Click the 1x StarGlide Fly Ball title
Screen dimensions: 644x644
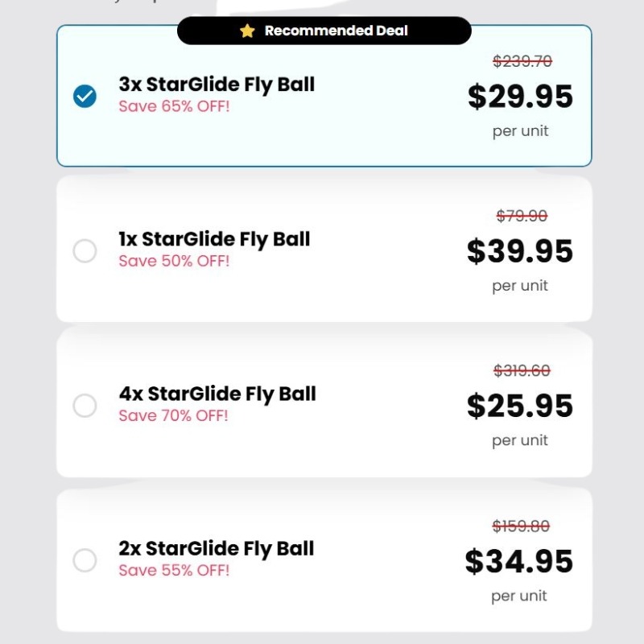click(214, 239)
